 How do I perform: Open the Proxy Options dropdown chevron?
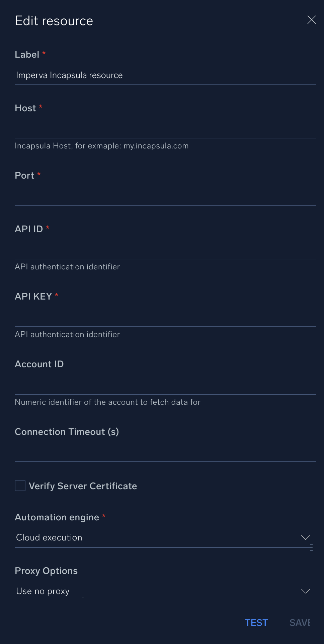click(305, 591)
